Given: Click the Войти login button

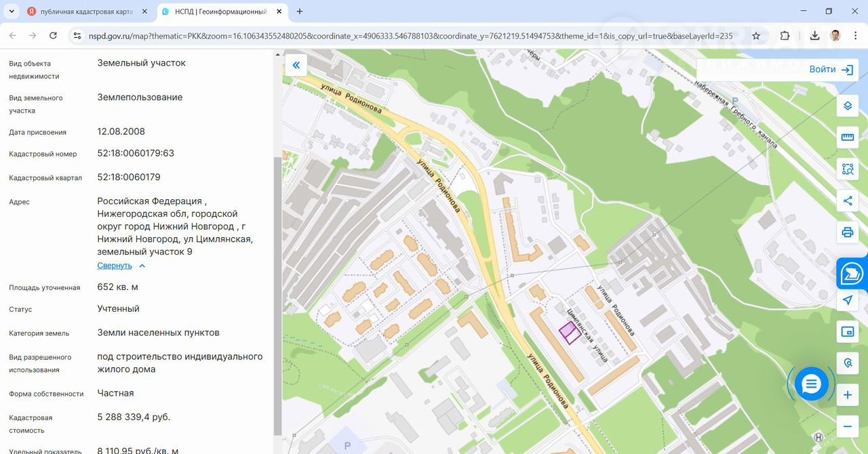Looking at the screenshot, I should tap(831, 69).
